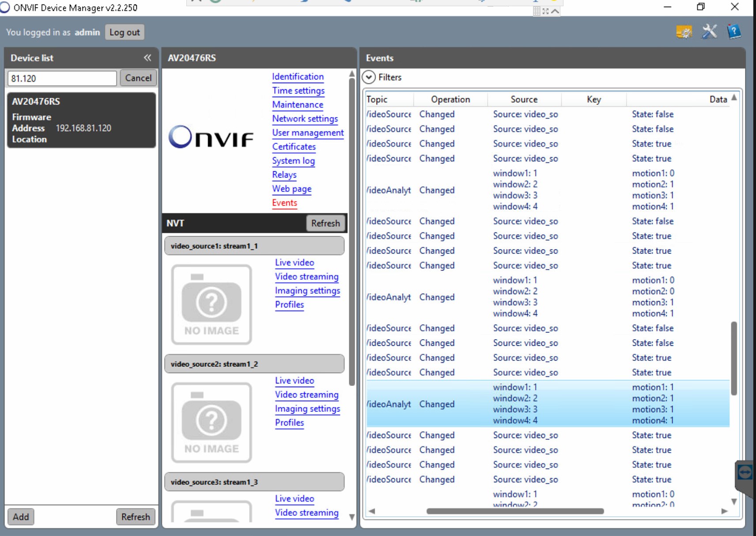
Task: Open Imaging settings for stream1_2
Action: (x=307, y=409)
